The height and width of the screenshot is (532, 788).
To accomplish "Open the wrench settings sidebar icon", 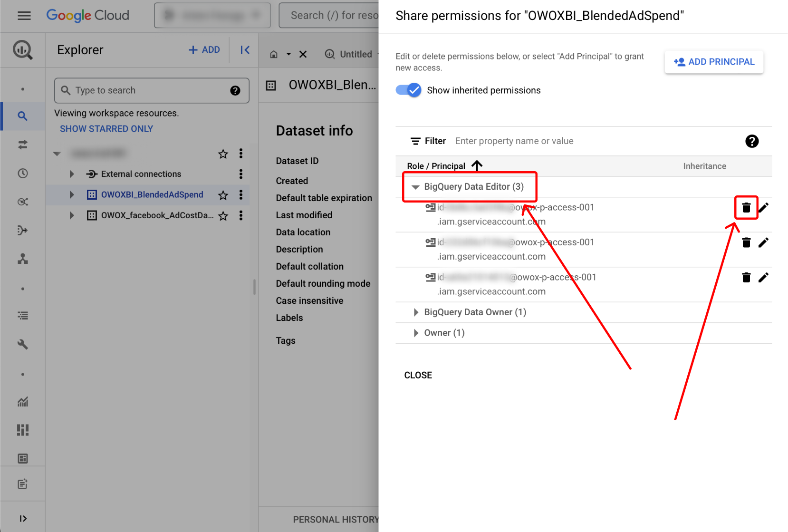I will [22, 344].
